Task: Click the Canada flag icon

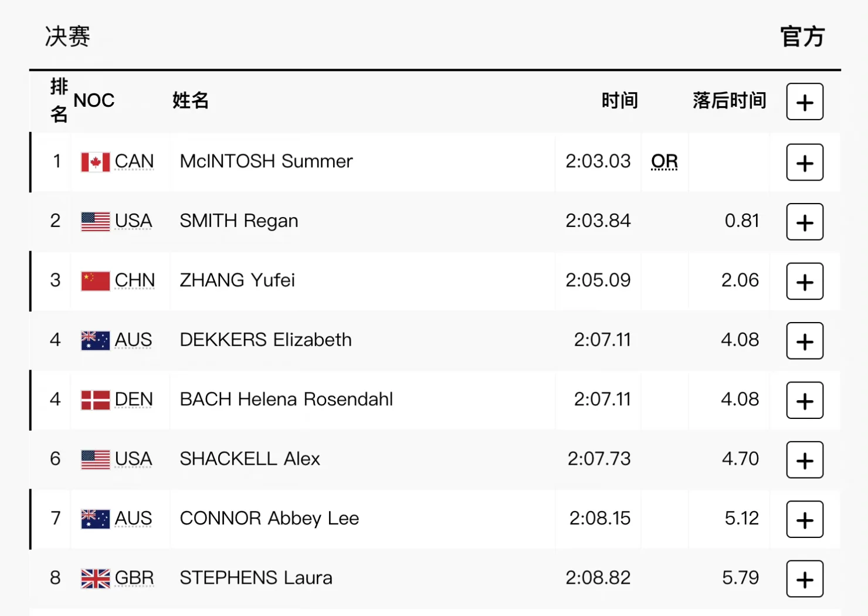Action: click(95, 162)
